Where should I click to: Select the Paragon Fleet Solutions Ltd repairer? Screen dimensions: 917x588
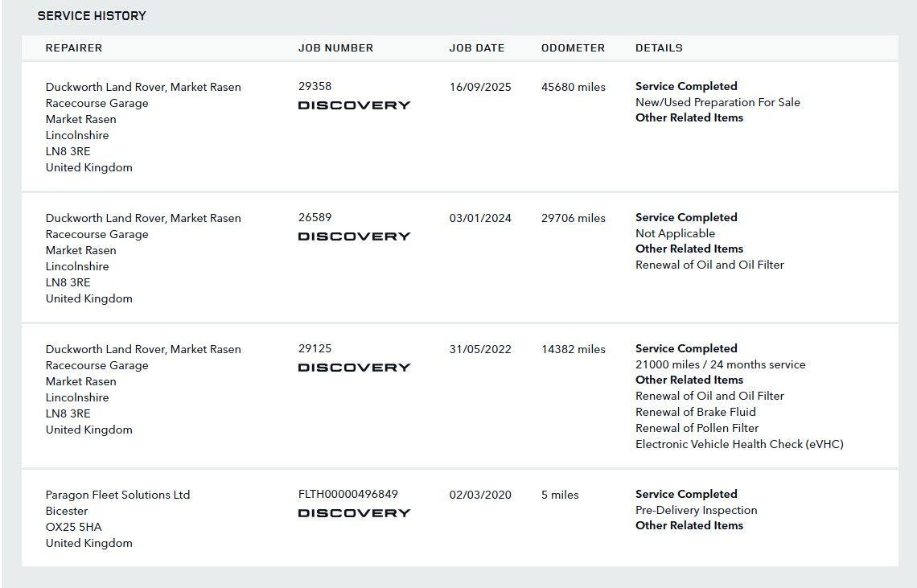pos(117,495)
